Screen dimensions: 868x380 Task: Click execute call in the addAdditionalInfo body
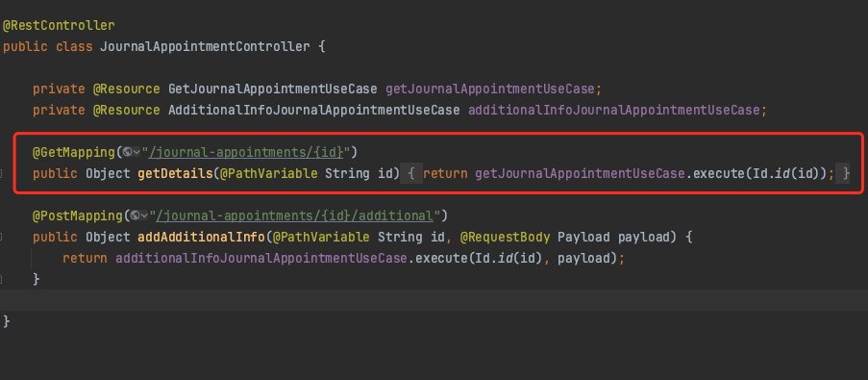[442, 258]
